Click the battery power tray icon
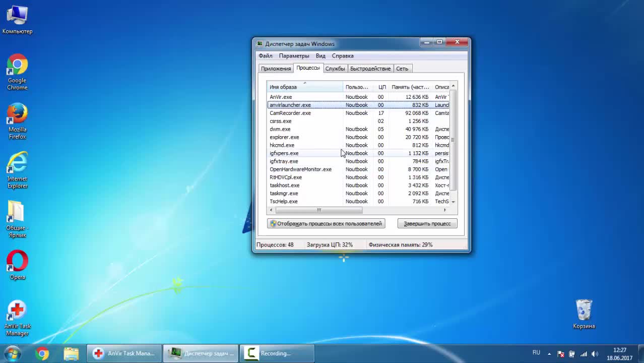The height and width of the screenshot is (363, 644). pyautogui.click(x=572, y=354)
